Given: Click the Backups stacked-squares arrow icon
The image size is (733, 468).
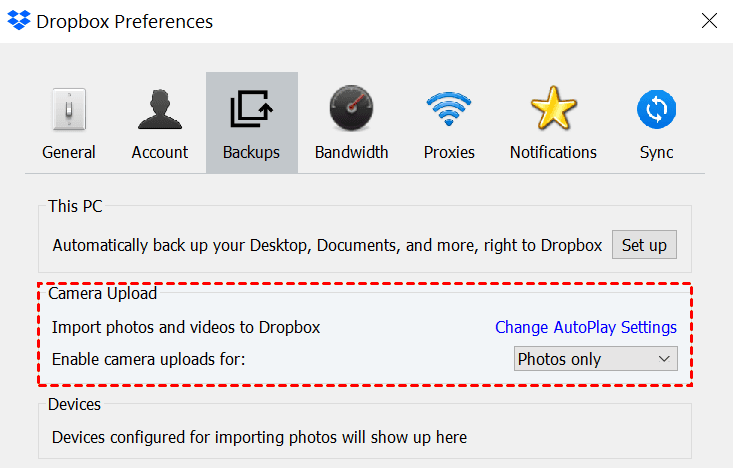Looking at the screenshot, I should [251, 110].
